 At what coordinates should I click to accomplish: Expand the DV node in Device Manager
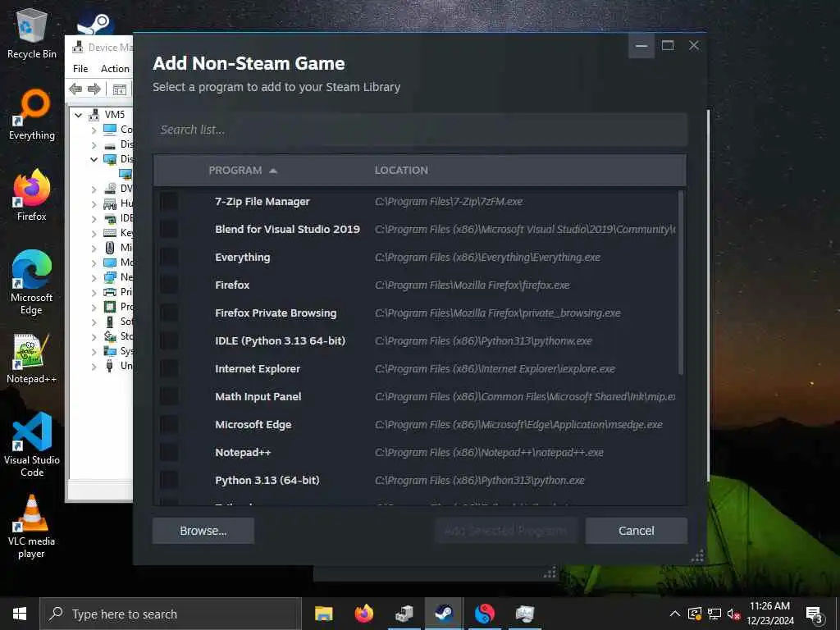[x=94, y=189]
